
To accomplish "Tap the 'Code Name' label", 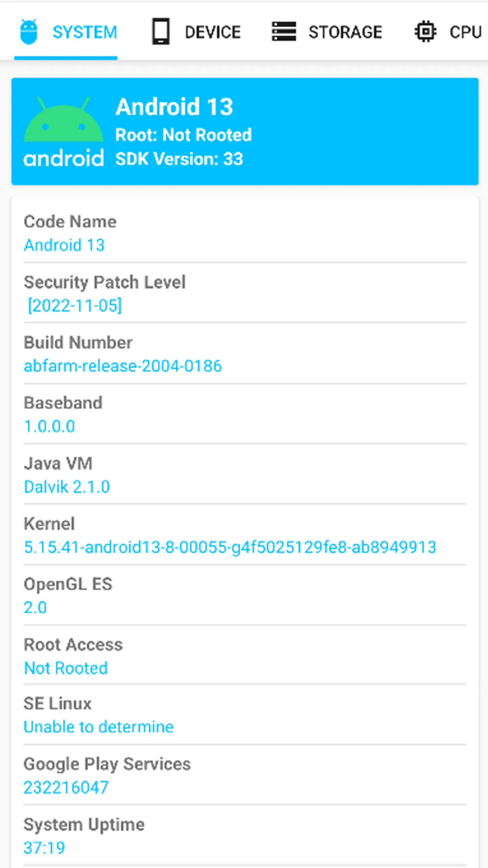I will [x=70, y=221].
